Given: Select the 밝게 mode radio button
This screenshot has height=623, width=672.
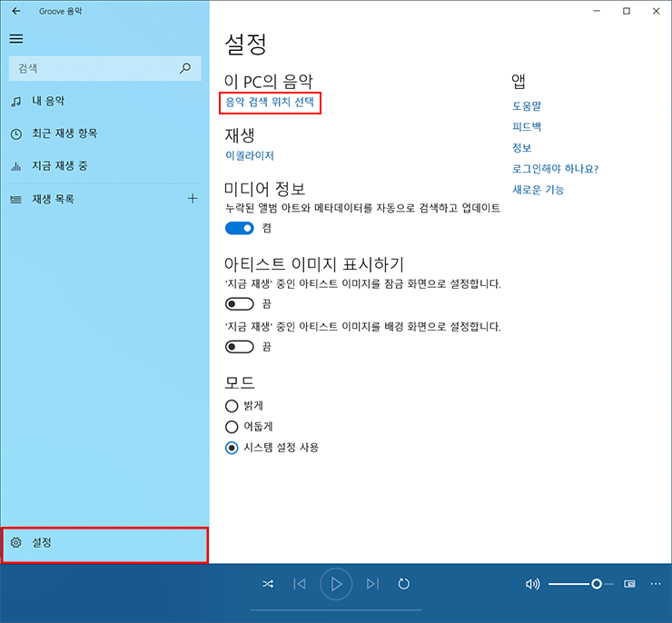Looking at the screenshot, I should click(x=232, y=406).
